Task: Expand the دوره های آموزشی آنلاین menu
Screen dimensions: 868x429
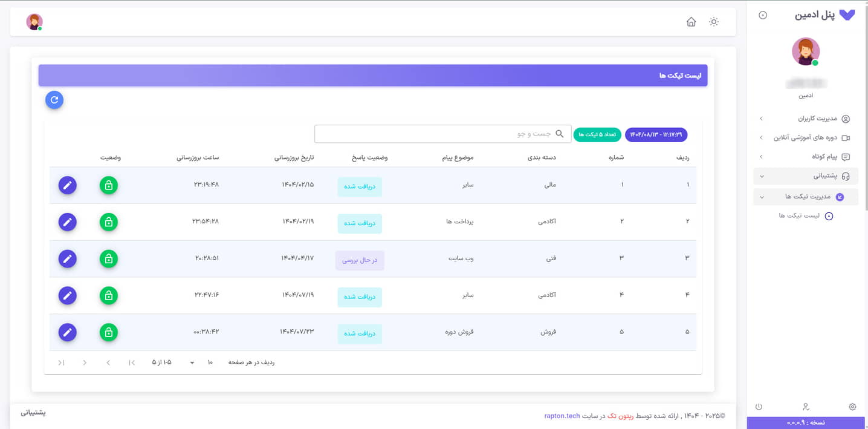Action: tap(805, 138)
